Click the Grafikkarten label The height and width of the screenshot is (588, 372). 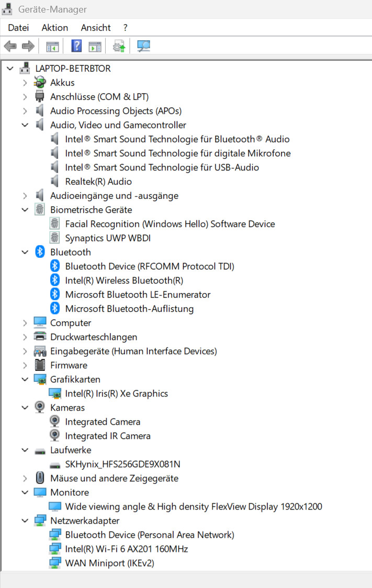coord(75,379)
